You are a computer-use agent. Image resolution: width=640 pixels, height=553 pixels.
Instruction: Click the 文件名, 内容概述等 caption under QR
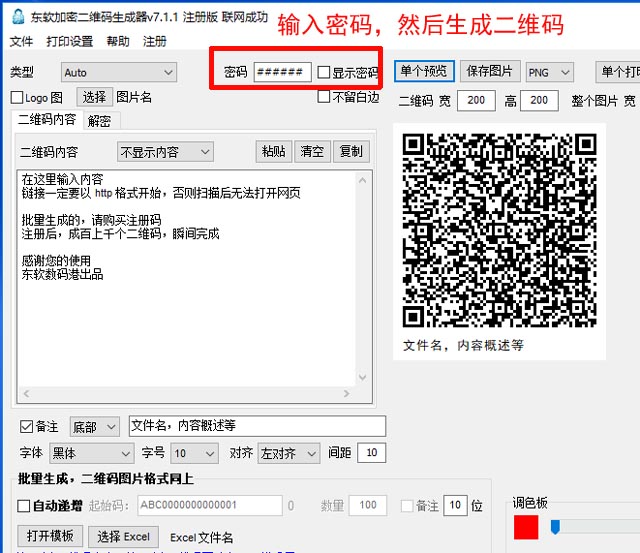tap(463, 346)
